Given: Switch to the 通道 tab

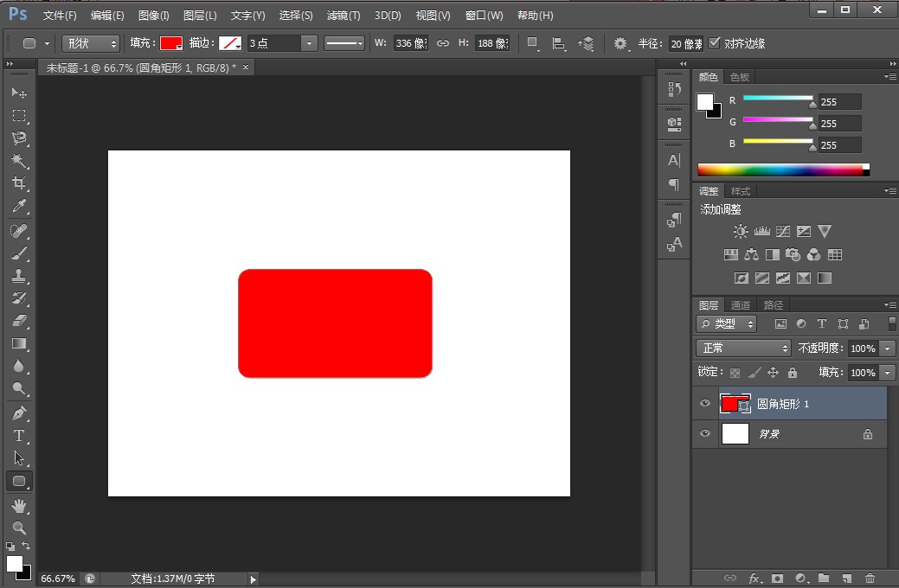Looking at the screenshot, I should click(740, 305).
